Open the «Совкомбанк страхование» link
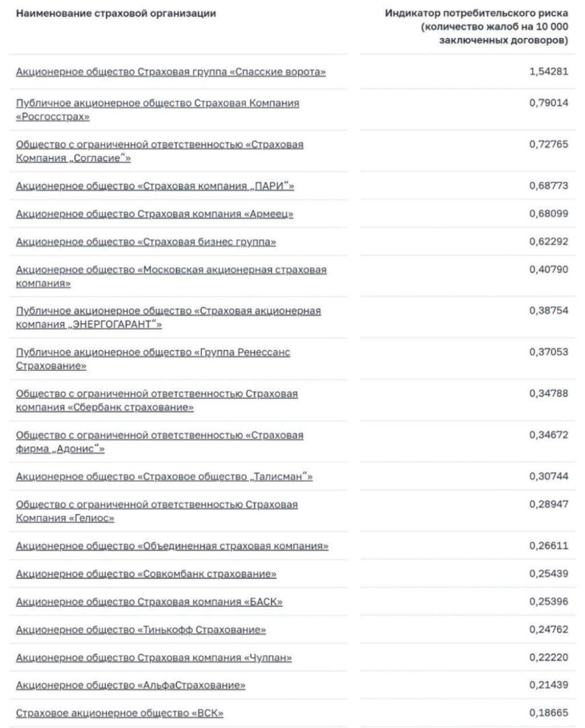 click(x=146, y=574)
